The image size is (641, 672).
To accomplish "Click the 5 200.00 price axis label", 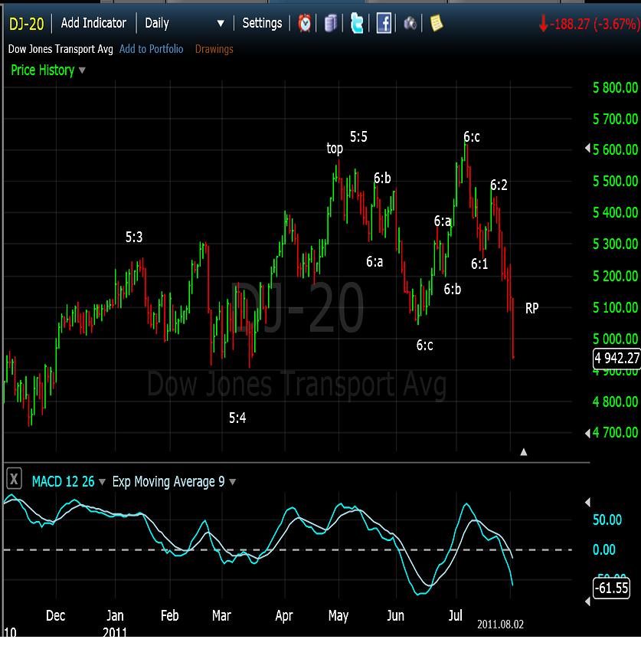I will [615, 276].
